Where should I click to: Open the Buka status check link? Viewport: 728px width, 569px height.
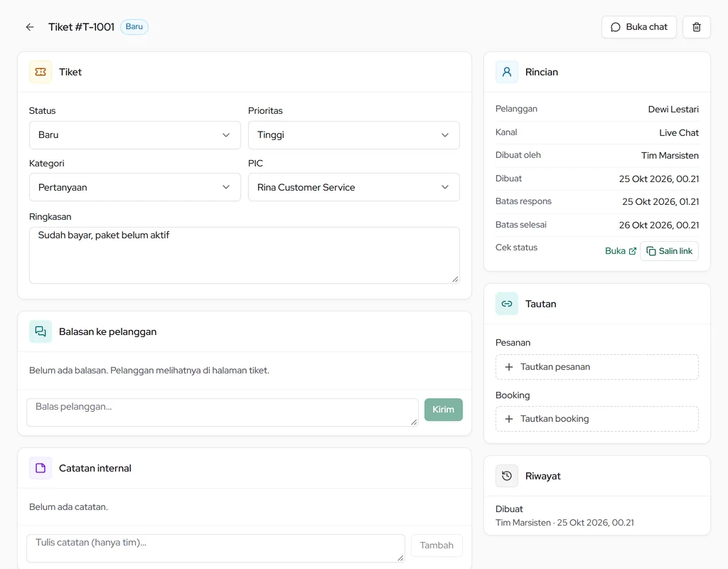620,251
